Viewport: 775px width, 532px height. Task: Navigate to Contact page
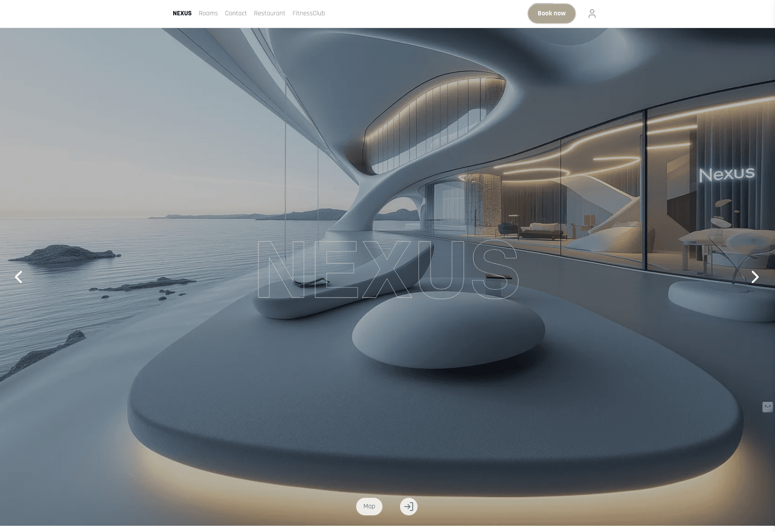236,14
